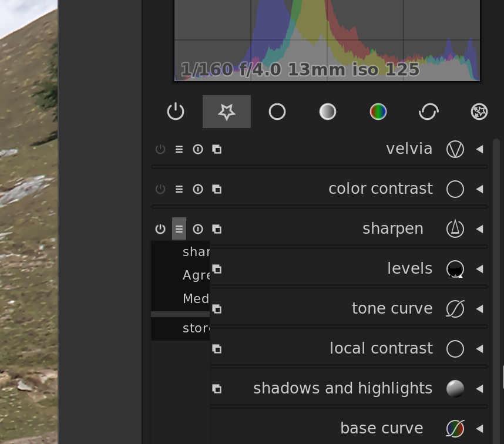Create new instance of sharpen module

217,228
